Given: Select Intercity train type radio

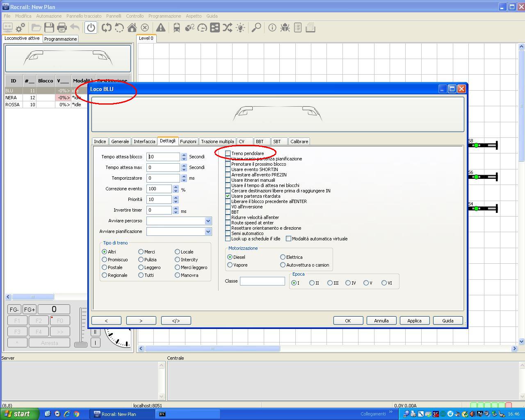Looking at the screenshot, I should tap(177, 260).
